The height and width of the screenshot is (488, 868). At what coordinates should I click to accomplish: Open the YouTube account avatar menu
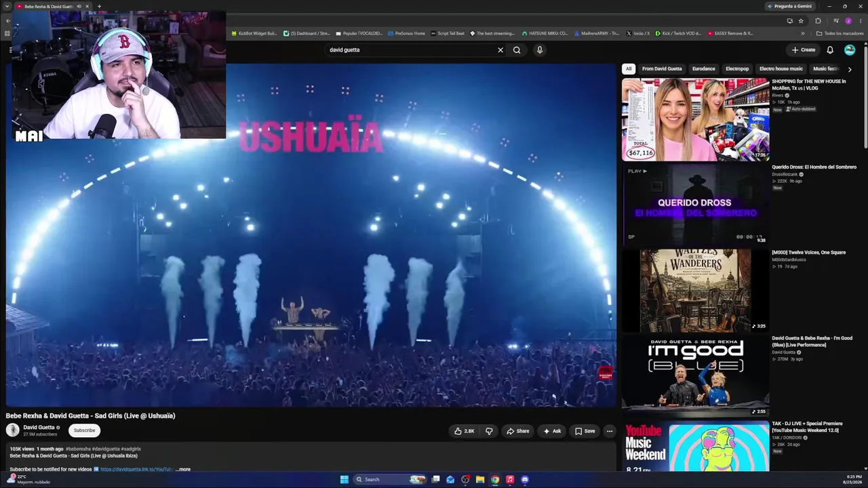(850, 50)
